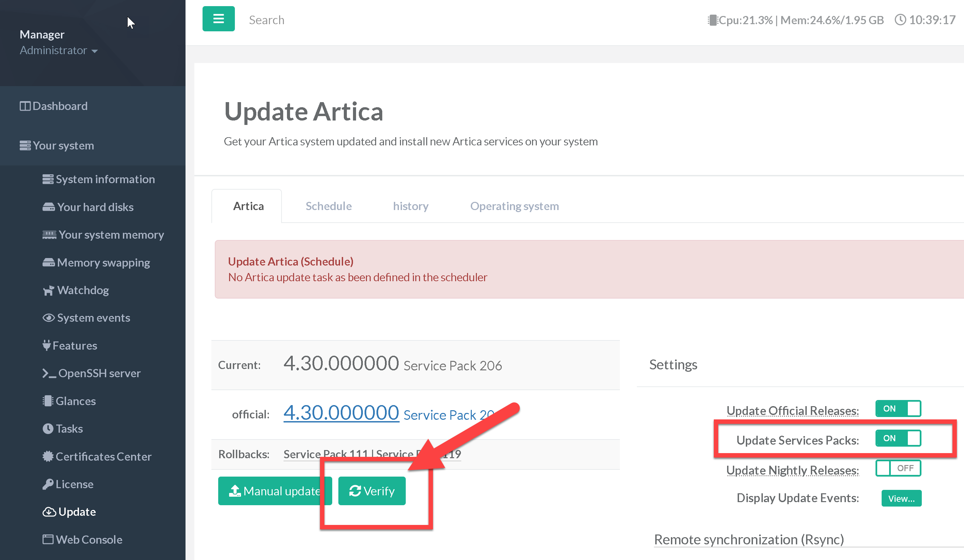Click the key icon beside License
This screenshot has height=560, width=964.
(x=48, y=484)
